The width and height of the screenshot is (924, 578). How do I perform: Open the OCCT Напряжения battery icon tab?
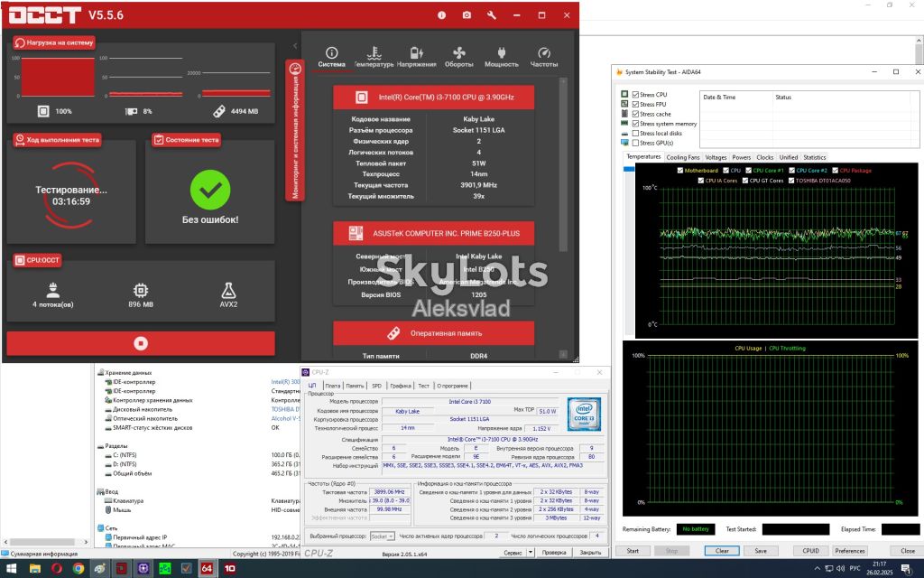(x=417, y=57)
